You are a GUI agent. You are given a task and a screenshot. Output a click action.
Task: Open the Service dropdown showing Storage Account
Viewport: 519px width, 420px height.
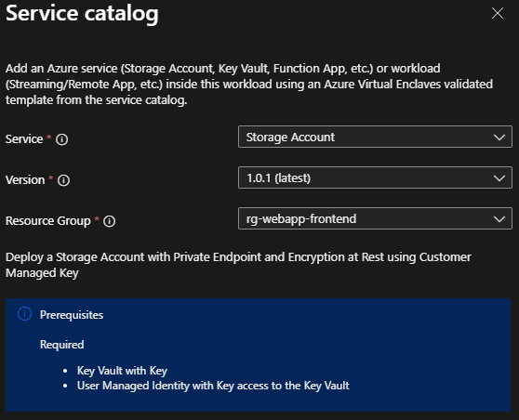375,137
